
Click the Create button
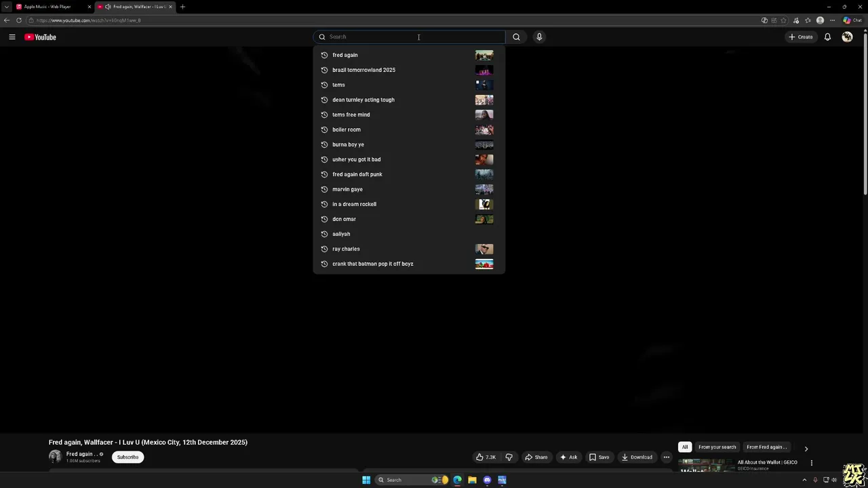pyautogui.click(x=800, y=37)
